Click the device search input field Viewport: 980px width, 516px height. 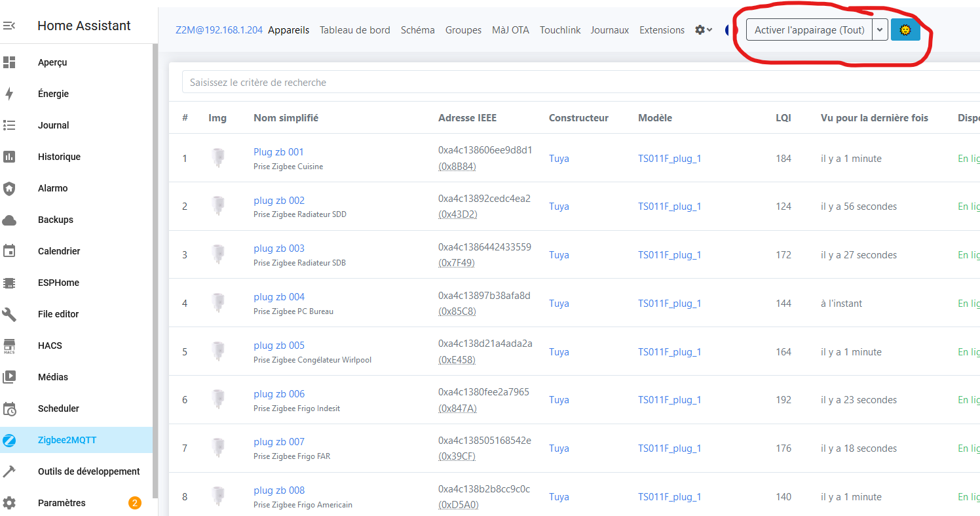click(576, 83)
